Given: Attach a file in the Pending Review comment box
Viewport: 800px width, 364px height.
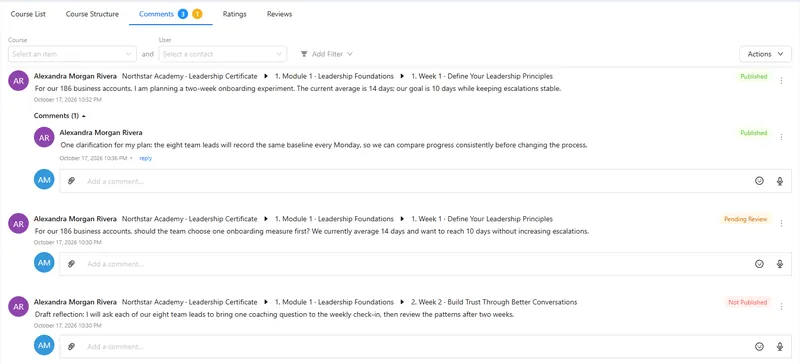Looking at the screenshot, I should pyautogui.click(x=72, y=264).
